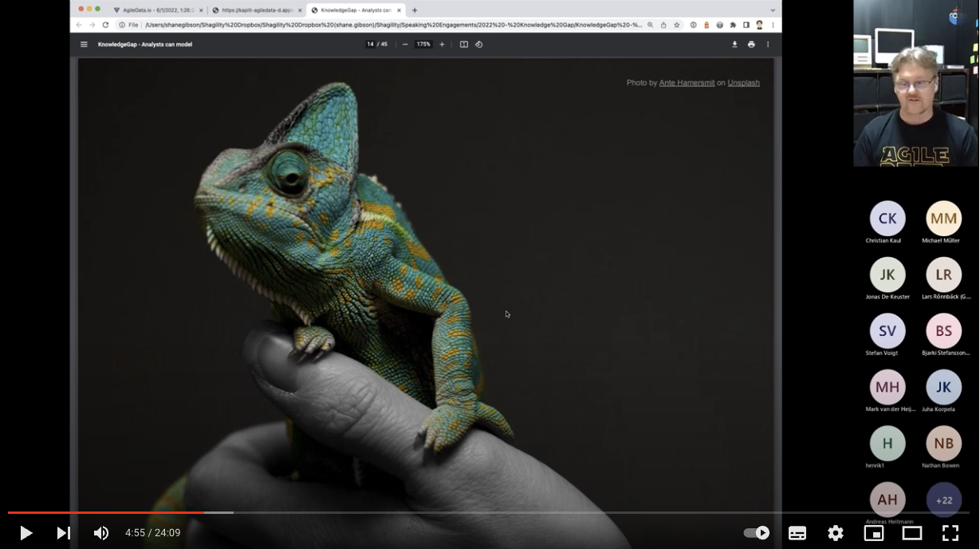Switch to the AgileData.io browser tab
Screen dimensions: 980x549
(157, 10)
